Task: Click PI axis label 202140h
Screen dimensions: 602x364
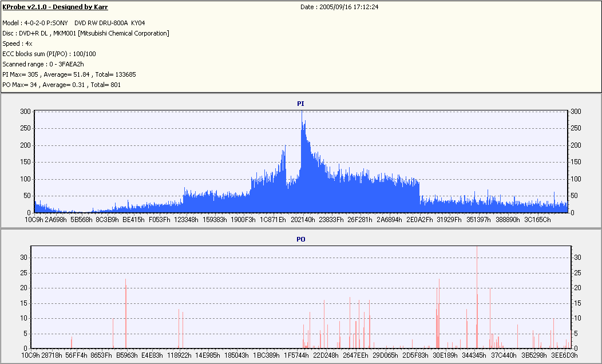Action: [x=303, y=220]
